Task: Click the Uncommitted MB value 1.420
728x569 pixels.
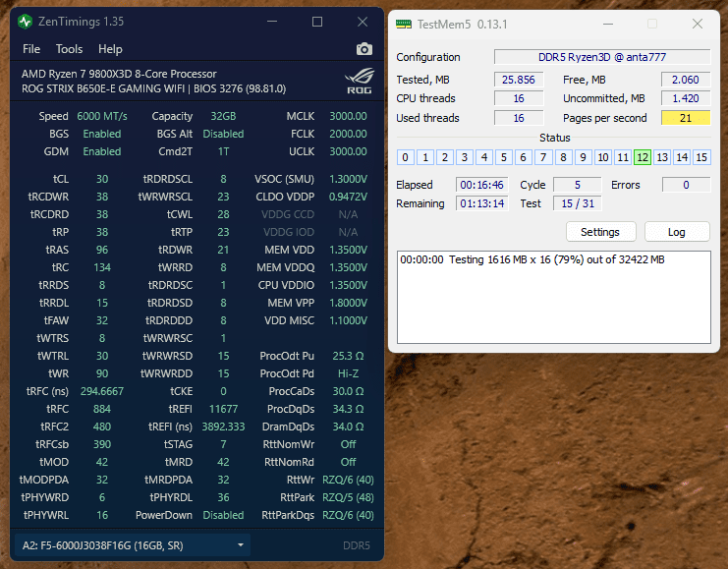Action: [686, 98]
